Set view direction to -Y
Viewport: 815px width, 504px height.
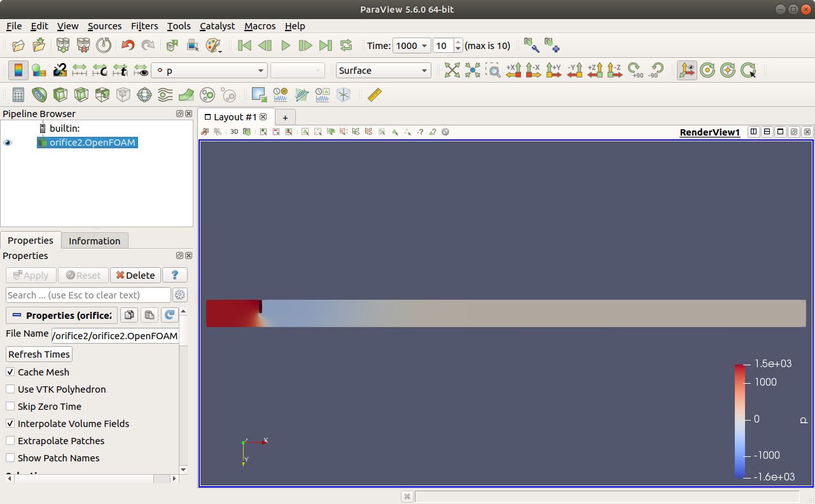click(575, 70)
